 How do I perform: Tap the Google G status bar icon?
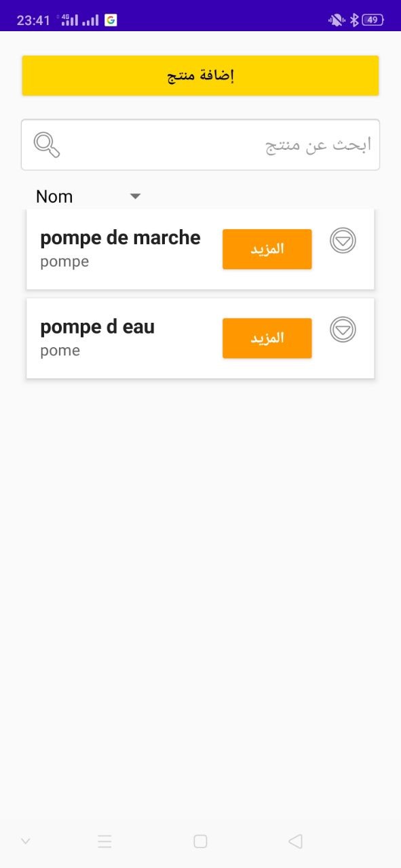(x=111, y=20)
